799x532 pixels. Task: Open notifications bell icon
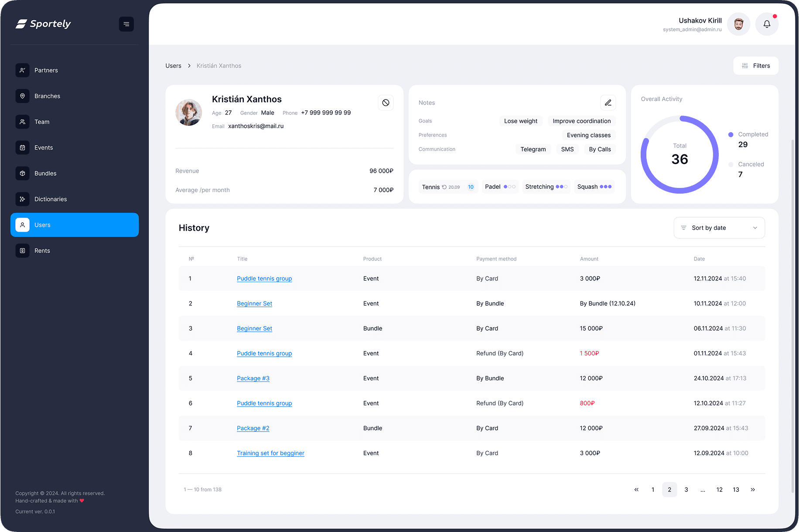(767, 24)
